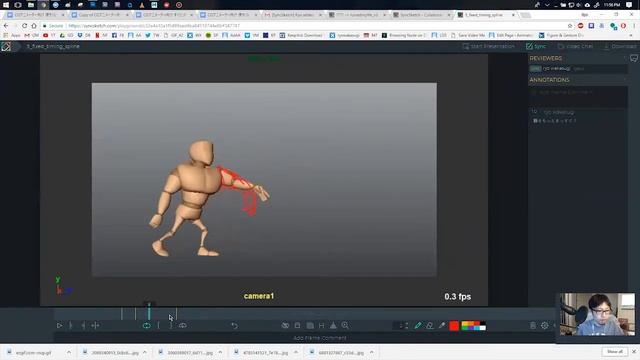Switch to the Gmail SyncSketch browser tab

tap(291, 15)
